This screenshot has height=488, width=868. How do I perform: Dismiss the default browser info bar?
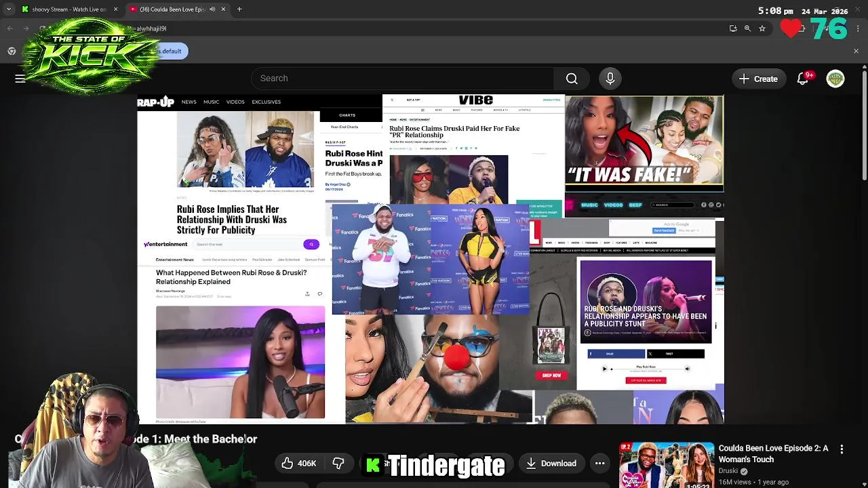click(x=856, y=51)
